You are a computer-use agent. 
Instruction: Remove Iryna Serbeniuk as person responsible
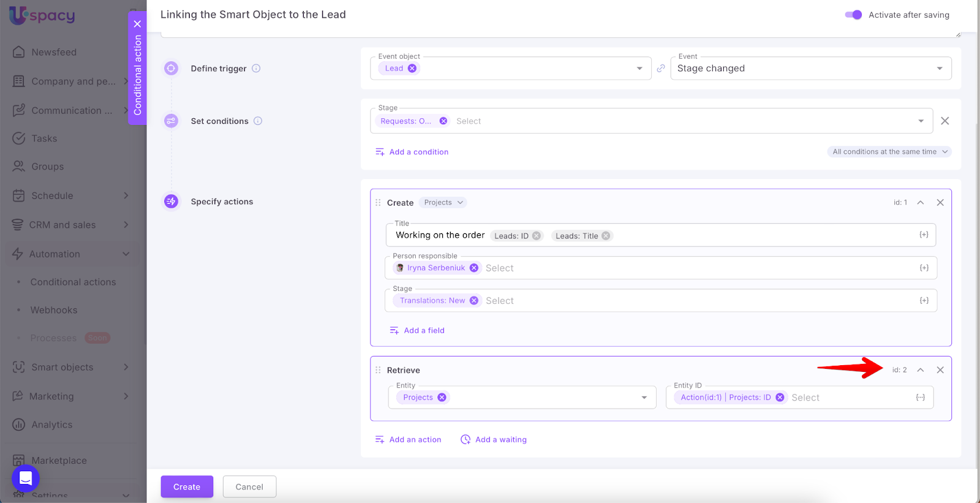(x=474, y=268)
